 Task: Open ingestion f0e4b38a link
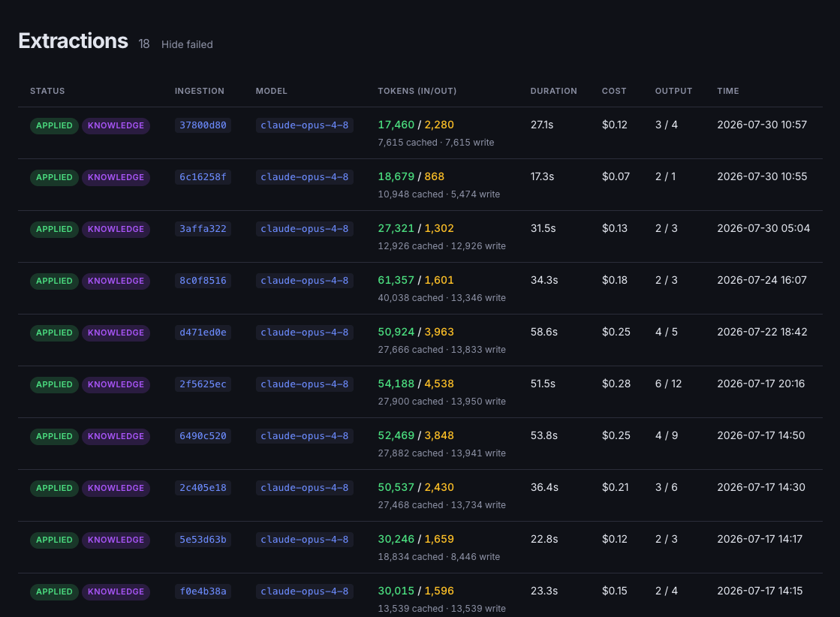pyautogui.click(x=203, y=591)
